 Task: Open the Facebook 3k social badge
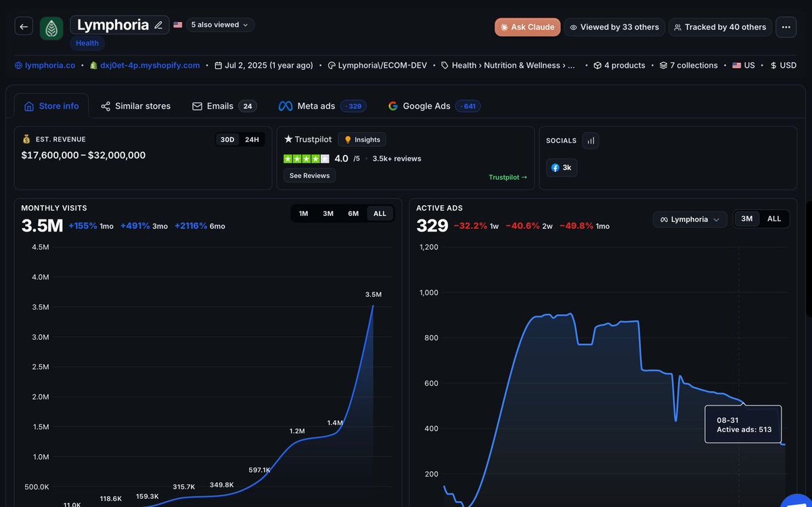point(562,168)
